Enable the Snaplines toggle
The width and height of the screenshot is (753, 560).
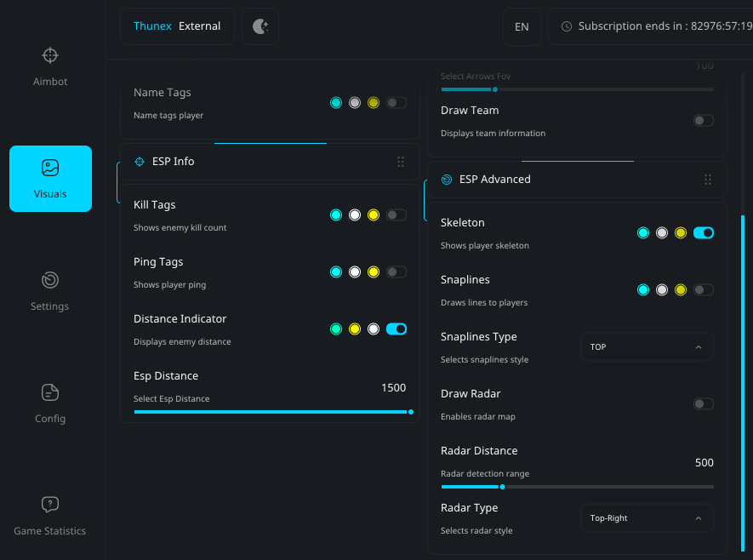point(704,289)
